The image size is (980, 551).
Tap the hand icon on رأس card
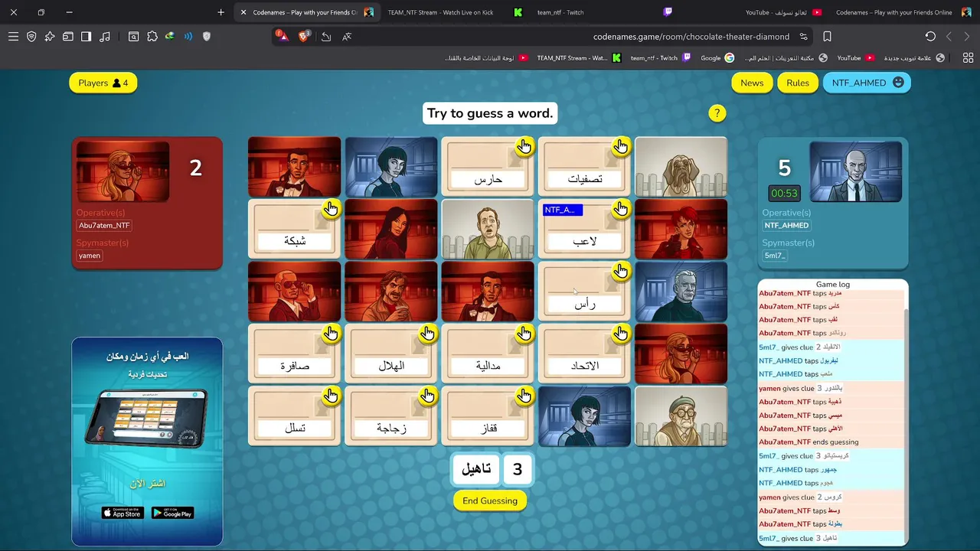coord(621,272)
